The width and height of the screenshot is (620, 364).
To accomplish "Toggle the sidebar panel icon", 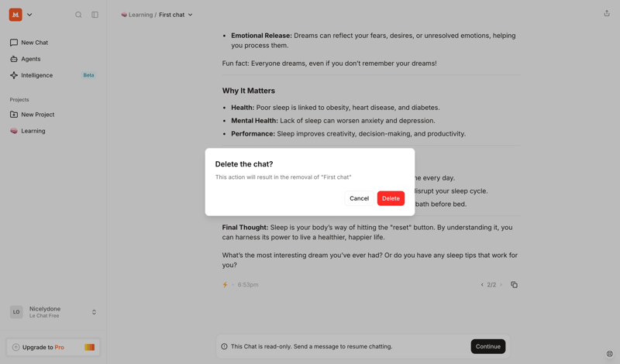I will point(95,15).
